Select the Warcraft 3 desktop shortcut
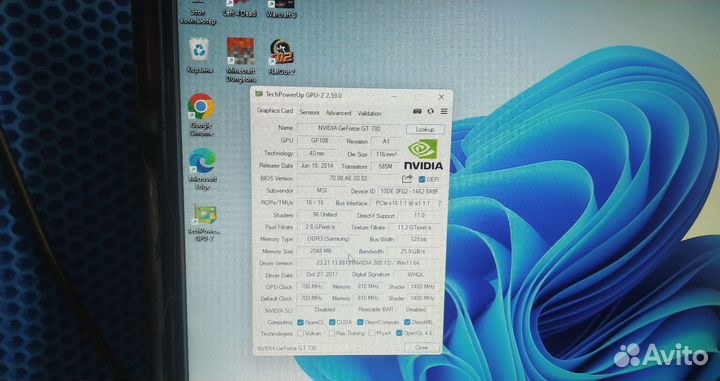The image size is (720, 381). click(x=281, y=9)
